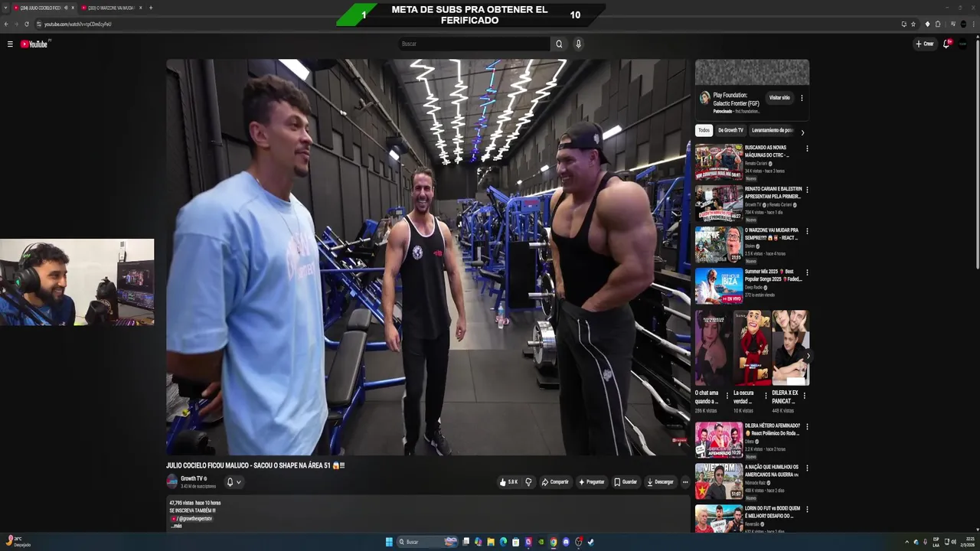Open options for RENATO CARIANI E BALESTRIN
980x551 pixels.
(807, 190)
